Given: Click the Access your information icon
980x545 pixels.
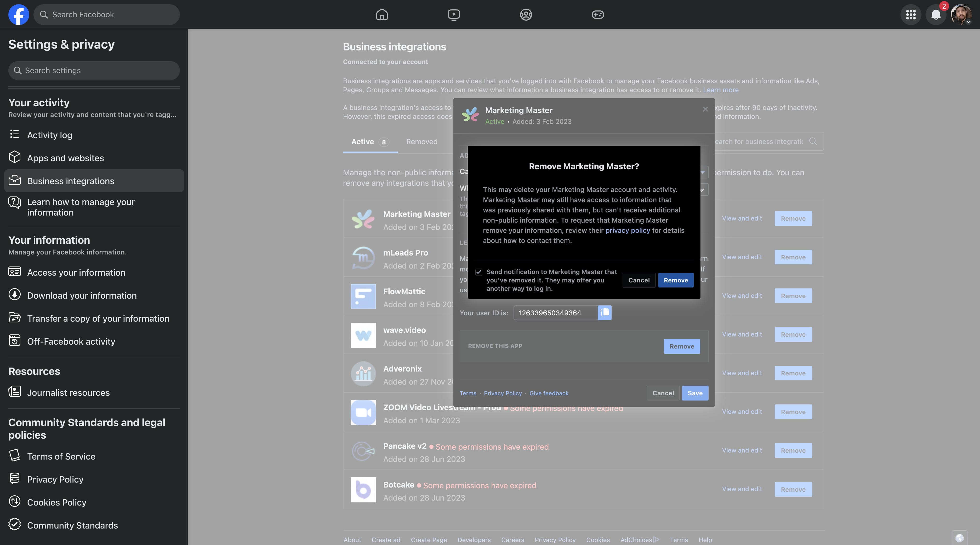Looking at the screenshot, I should 14,272.
